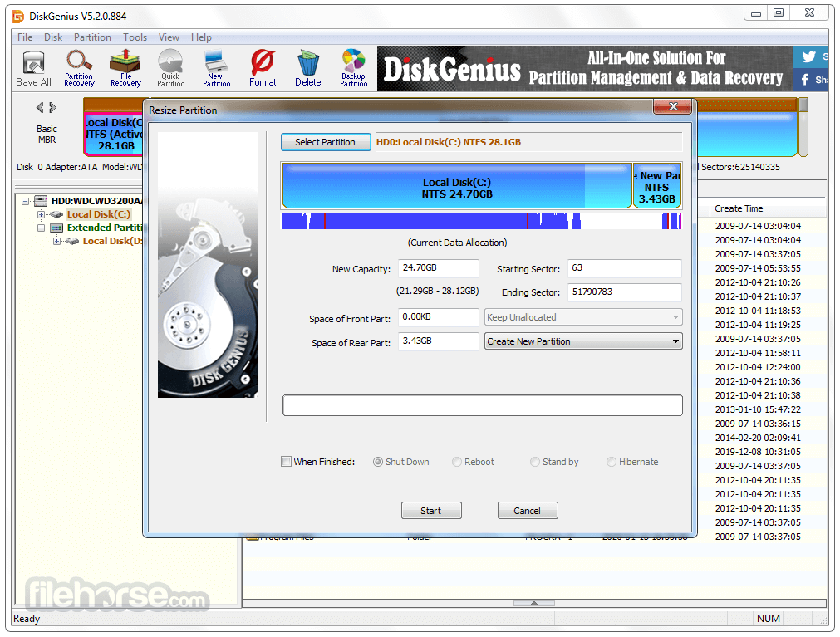Select the Shut Down radio option

(x=378, y=462)
